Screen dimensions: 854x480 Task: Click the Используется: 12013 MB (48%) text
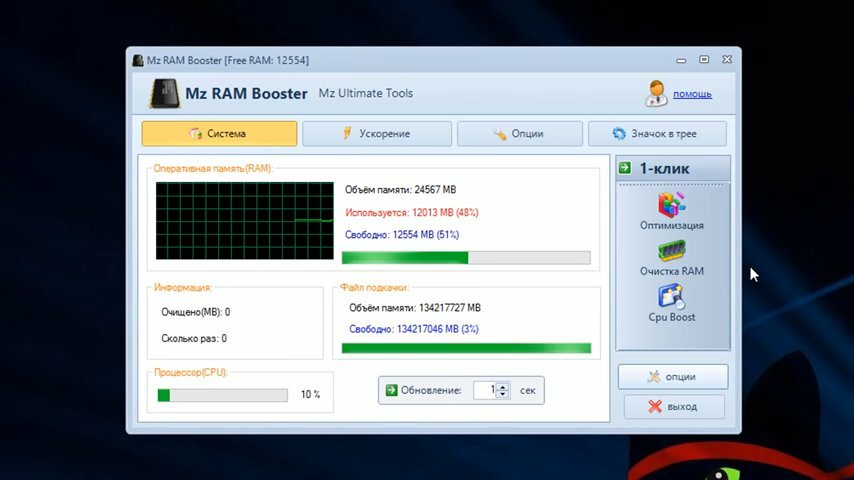(412, 212)
